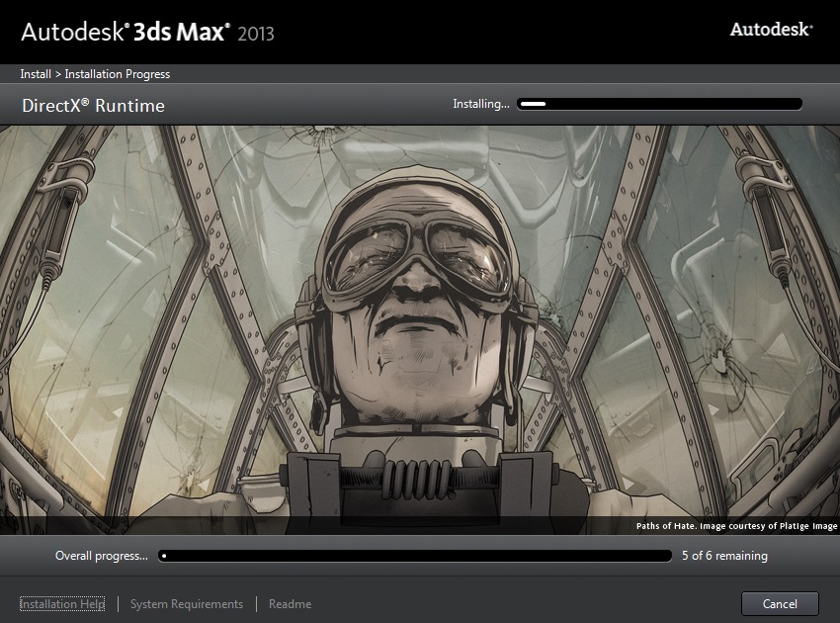Click the pilot splash artwork
Screen dimensions: 840x623
[x=420, y=329]
